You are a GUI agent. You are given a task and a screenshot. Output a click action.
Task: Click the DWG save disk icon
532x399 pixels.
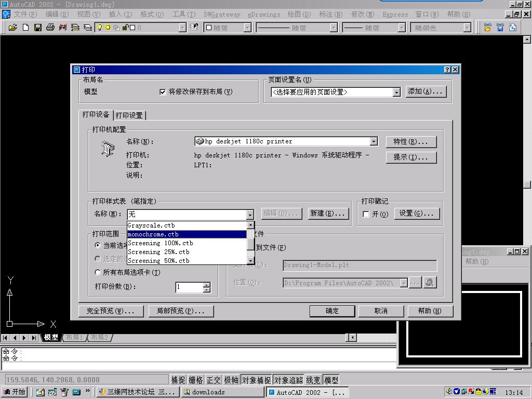pyautogui.click(x=500, y=28)
